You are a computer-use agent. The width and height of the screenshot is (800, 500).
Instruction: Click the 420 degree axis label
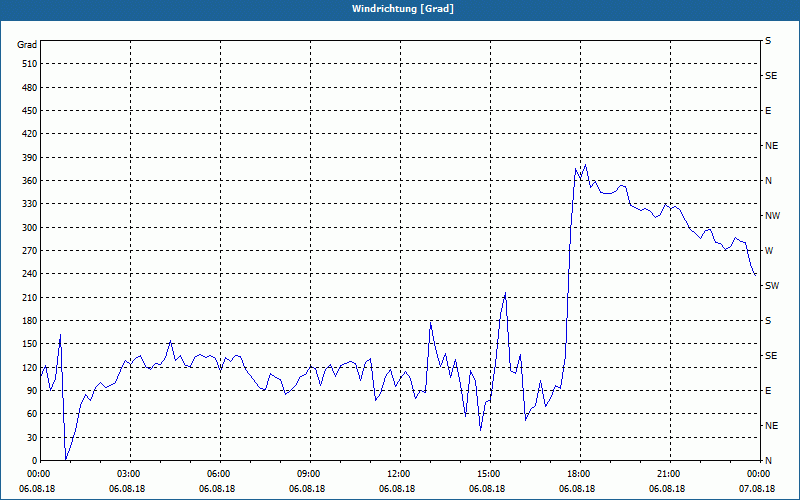pyautogui.click(x=30, y=134)
